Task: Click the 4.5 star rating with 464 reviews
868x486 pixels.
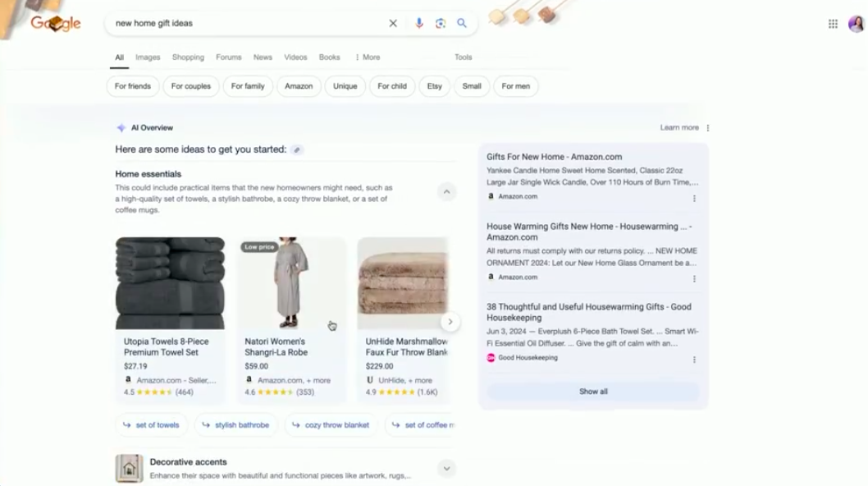Action: (x=158, y=392)
